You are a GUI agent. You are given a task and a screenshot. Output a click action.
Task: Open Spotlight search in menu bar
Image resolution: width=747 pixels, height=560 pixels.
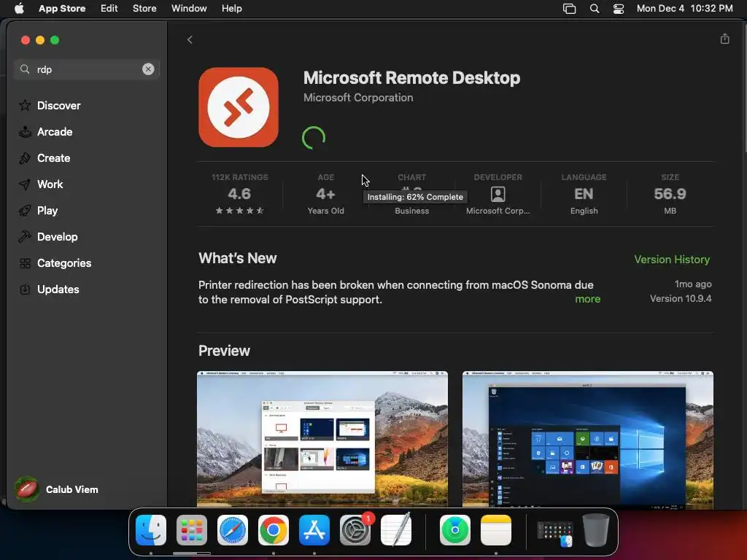click(x=594, y=9)
